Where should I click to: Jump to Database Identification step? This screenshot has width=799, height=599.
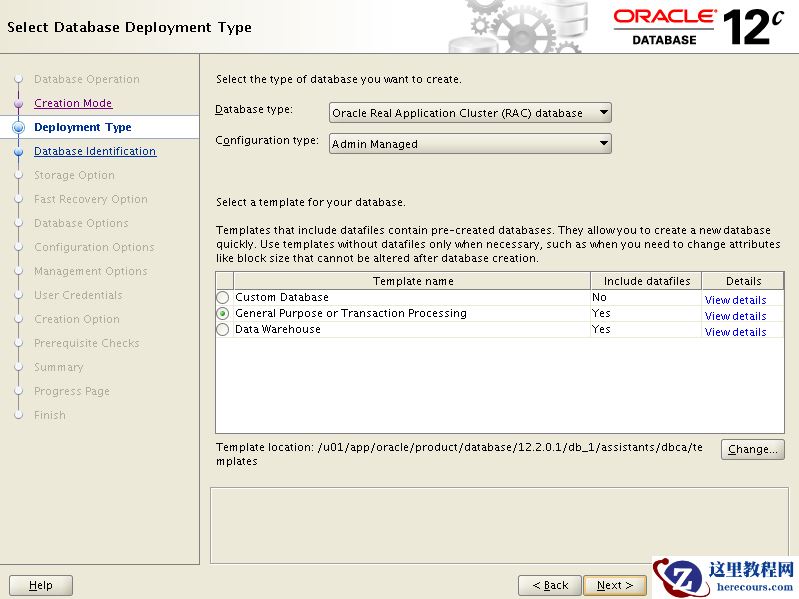tap(95, 151)
